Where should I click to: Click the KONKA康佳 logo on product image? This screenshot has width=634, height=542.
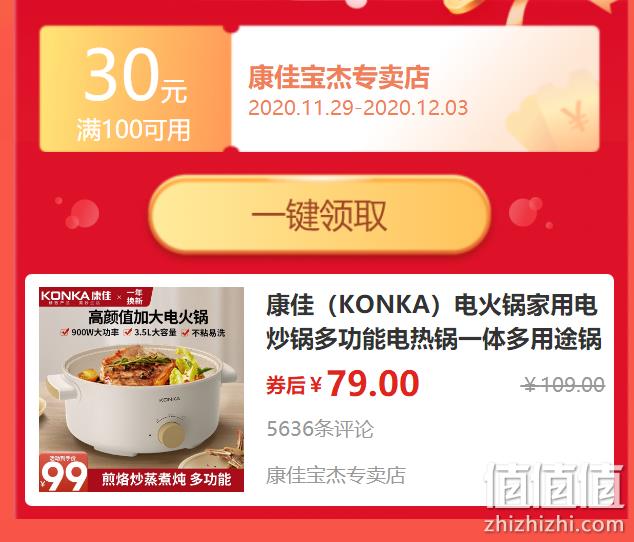click(x=76, y=296)
